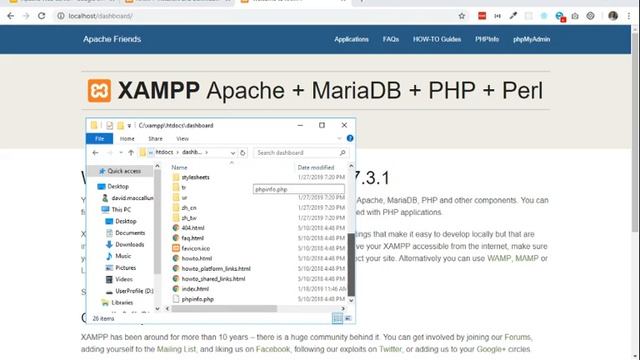The image size is (640, 360).
Task: Click the htdocs breadcrumb in address bar
Action: pyautogui.click(x=164, y=152)
